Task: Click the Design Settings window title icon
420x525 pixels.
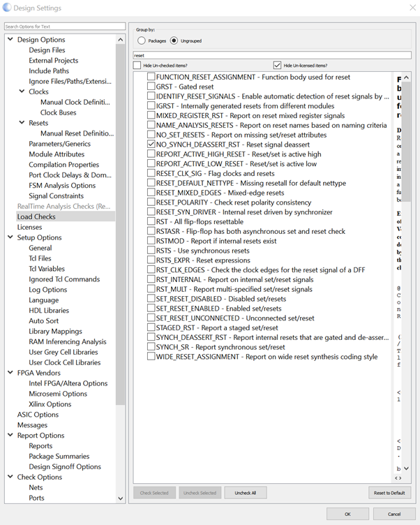Action: click(x=8, y=8)
